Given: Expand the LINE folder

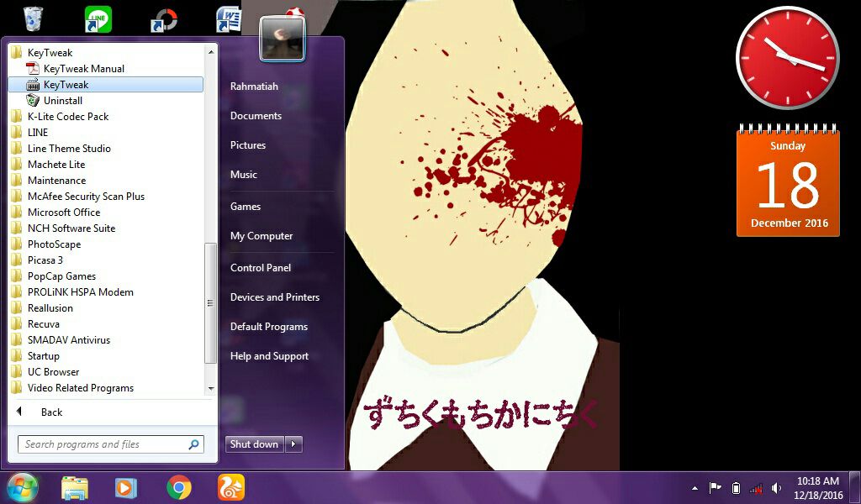Looking at the screenshot, I should coord(37,132).
